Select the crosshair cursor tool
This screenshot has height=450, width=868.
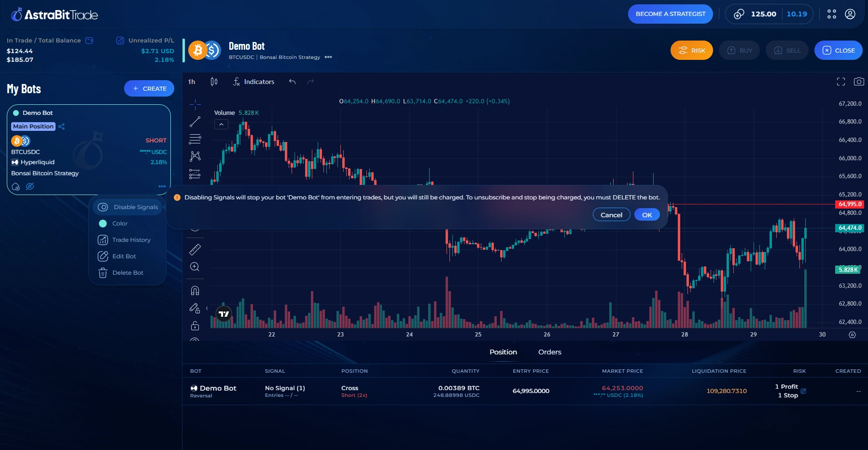pos(195,104)
